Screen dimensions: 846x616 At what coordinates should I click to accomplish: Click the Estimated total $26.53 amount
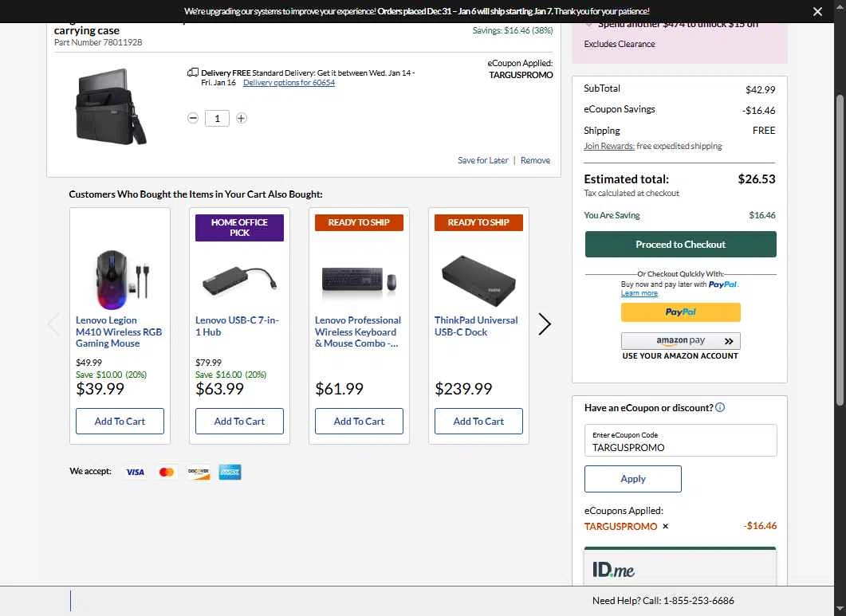pyautogui.click(x=757, y=179)
